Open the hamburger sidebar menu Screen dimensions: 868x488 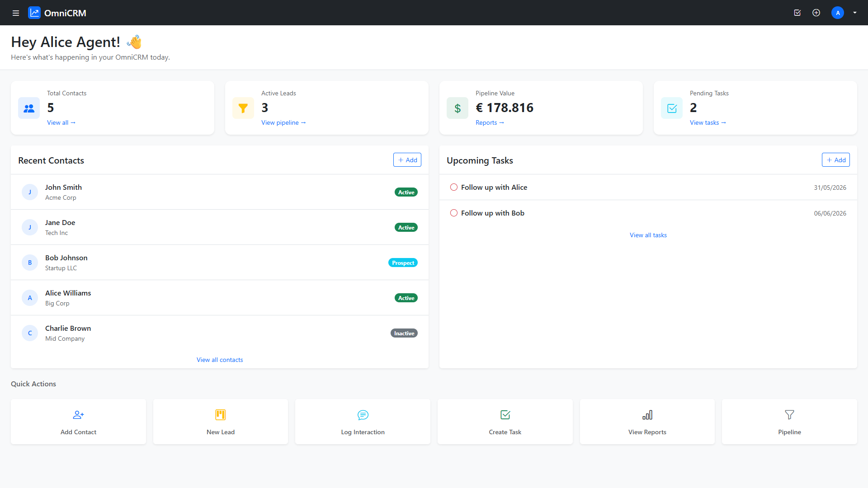pos(16,13)
